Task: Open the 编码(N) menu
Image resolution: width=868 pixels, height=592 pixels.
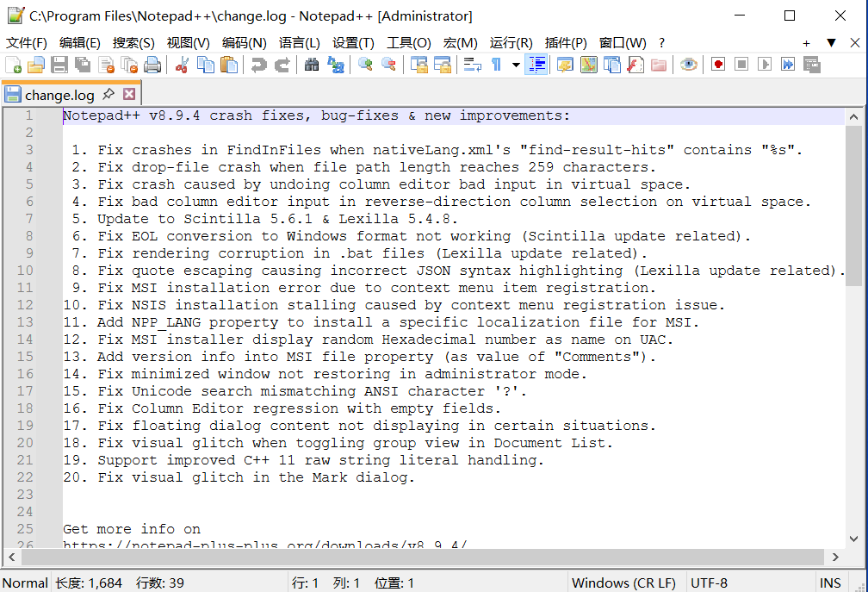Action: (245, 42)
